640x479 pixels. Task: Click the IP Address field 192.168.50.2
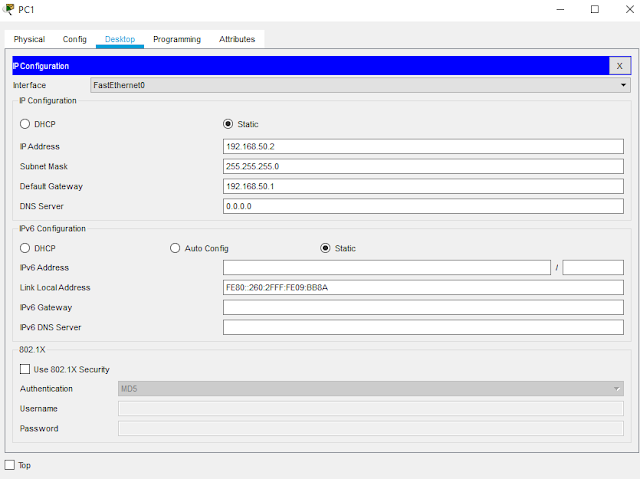(423, 146)
